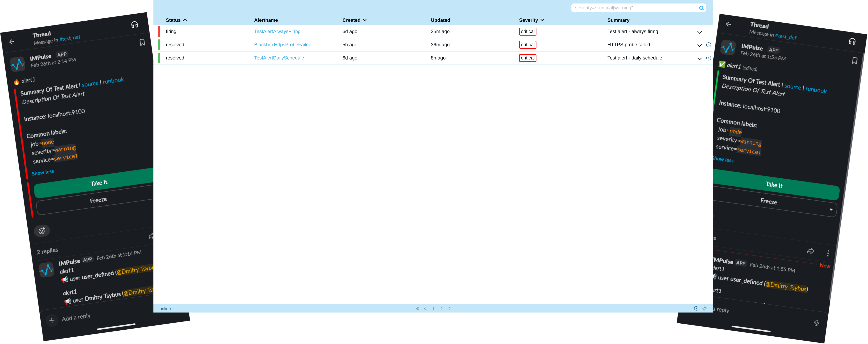868x344 pixels.
Task: Open history clock icon in footer
Action: point(696,308)
